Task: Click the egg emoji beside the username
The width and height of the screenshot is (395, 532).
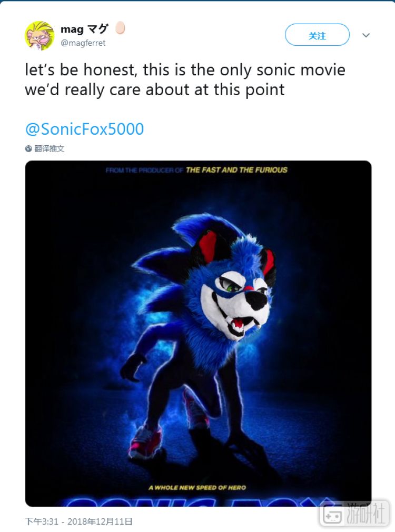Action: point(120,28)
